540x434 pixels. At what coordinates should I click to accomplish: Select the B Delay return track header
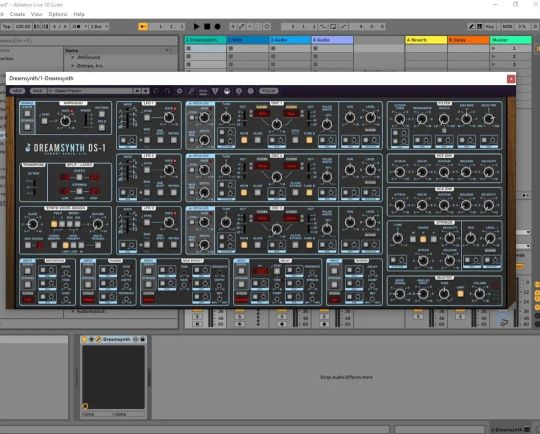[x=468, y=40]
